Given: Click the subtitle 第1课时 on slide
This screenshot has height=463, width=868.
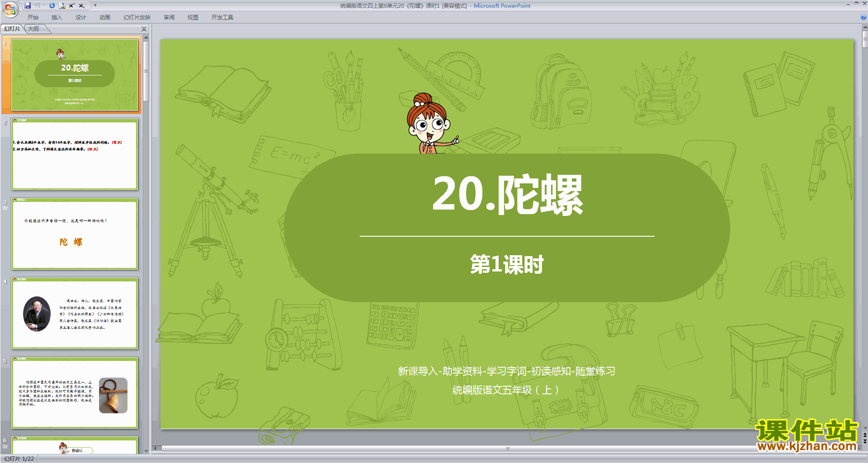Looking at the screenshot, I should coord(507,264).
